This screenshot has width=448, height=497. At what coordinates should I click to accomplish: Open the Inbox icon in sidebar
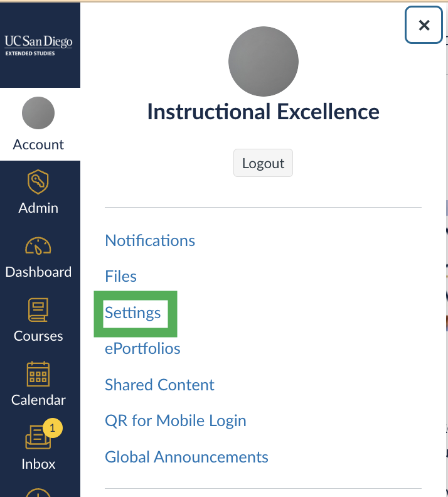(x=39, y=438)
